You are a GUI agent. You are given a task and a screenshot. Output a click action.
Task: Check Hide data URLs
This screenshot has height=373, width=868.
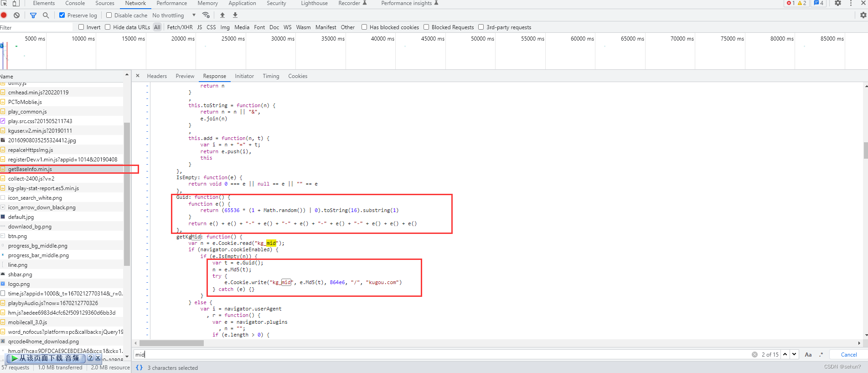coord(108,27)
